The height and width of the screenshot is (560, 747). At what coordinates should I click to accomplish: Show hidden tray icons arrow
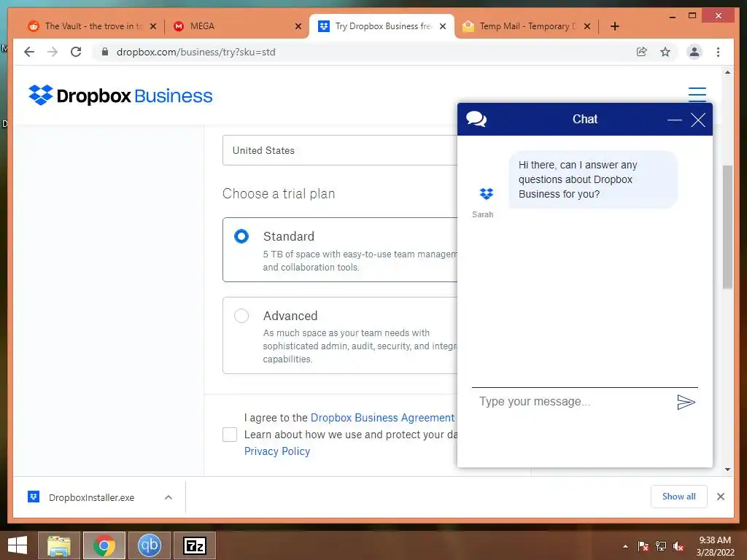(x=625, y=546)
